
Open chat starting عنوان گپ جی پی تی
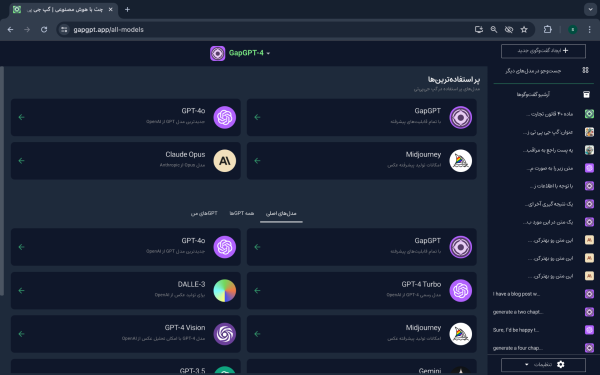543,132
